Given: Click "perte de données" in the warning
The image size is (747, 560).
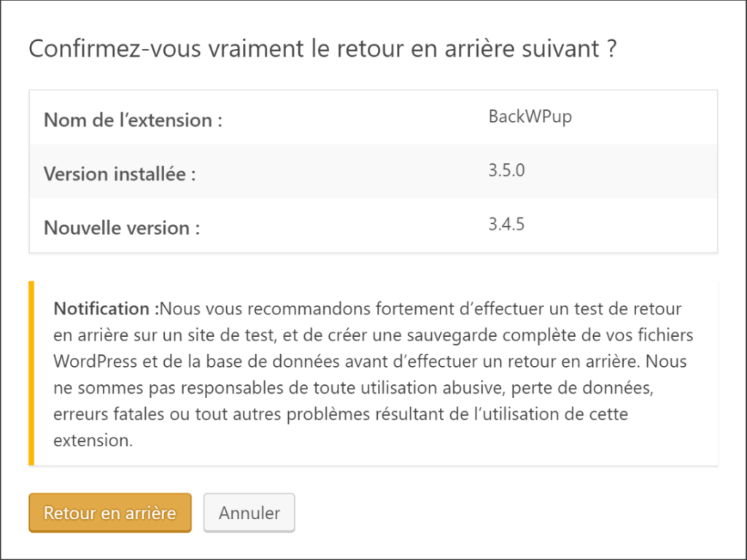Looking at the screenshot, I should click(581, 388).
